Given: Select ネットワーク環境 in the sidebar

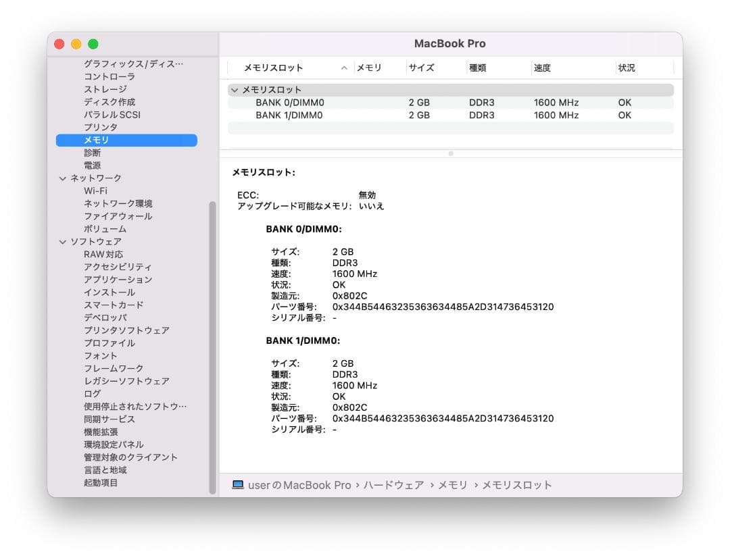Looking at the screenshot, I should point(118,203).
